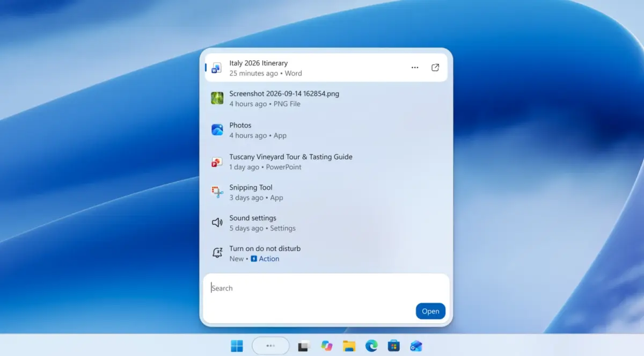Click the Photos app icon
Viewport: 644px width, 356px height.
tap(217, 129)
